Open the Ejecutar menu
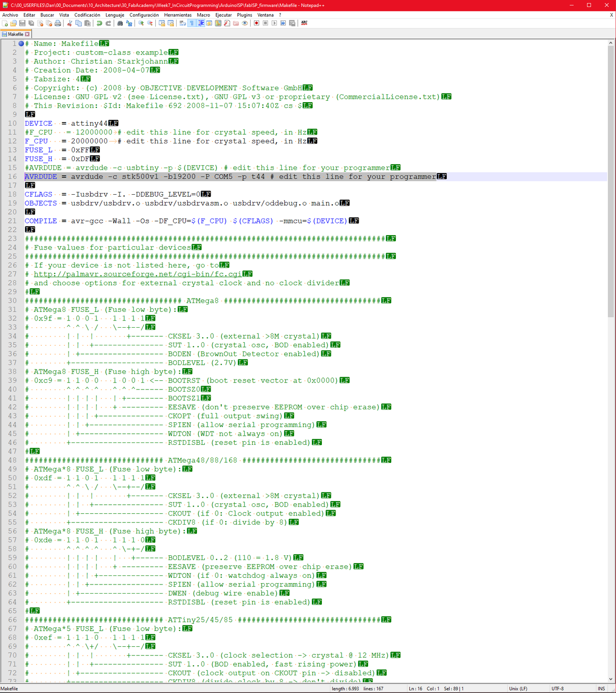The image size is (616, 693). click(x=223, y=15)
